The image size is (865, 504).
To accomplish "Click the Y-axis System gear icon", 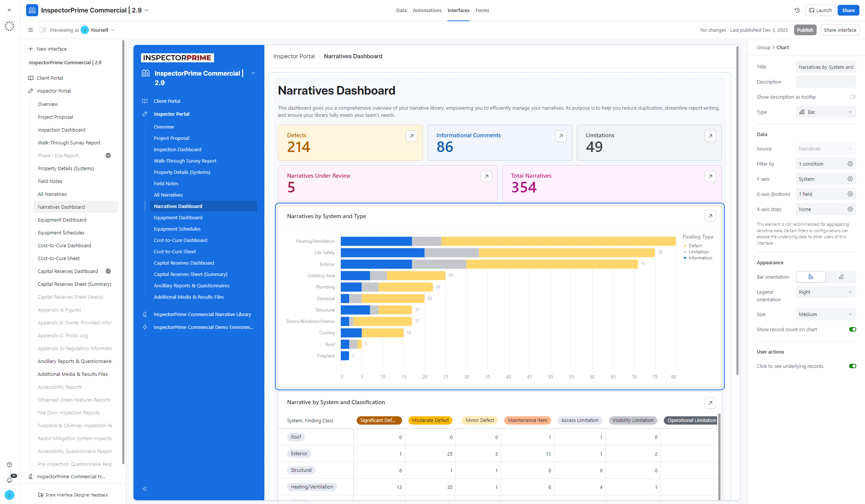I will (x=850, y=179).
